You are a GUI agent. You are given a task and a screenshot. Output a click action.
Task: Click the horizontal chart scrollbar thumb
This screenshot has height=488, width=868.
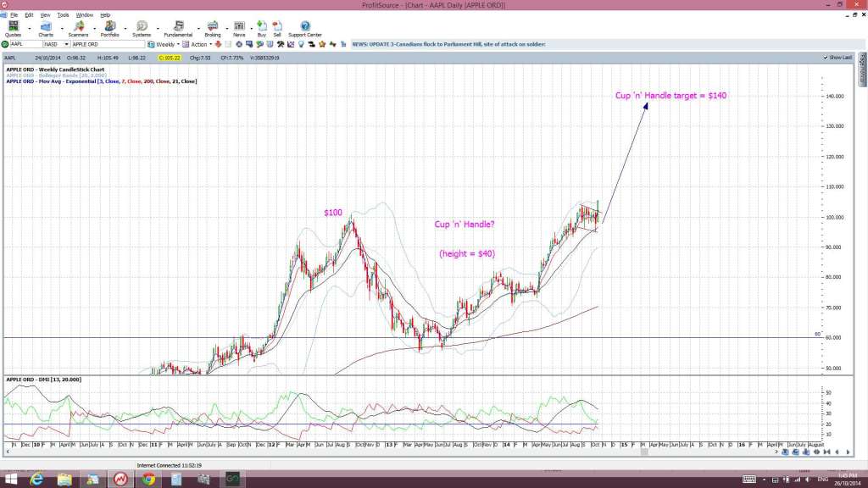(644, 452)
